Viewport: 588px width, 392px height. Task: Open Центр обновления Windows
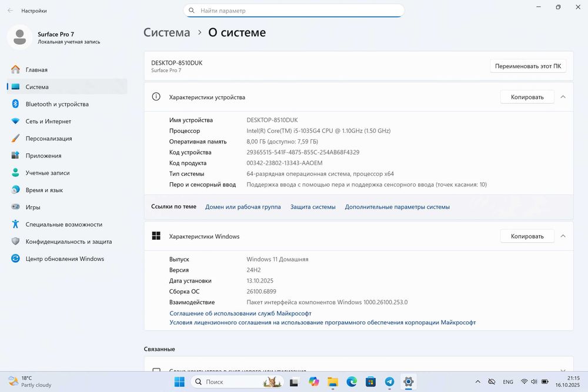[x=67, y=259]
